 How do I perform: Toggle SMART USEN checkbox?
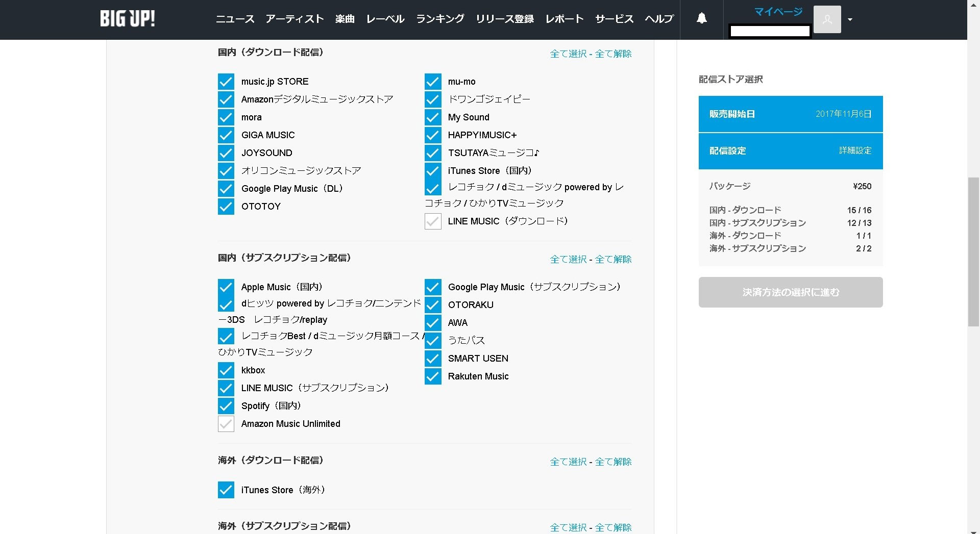[x=433, y=359]
